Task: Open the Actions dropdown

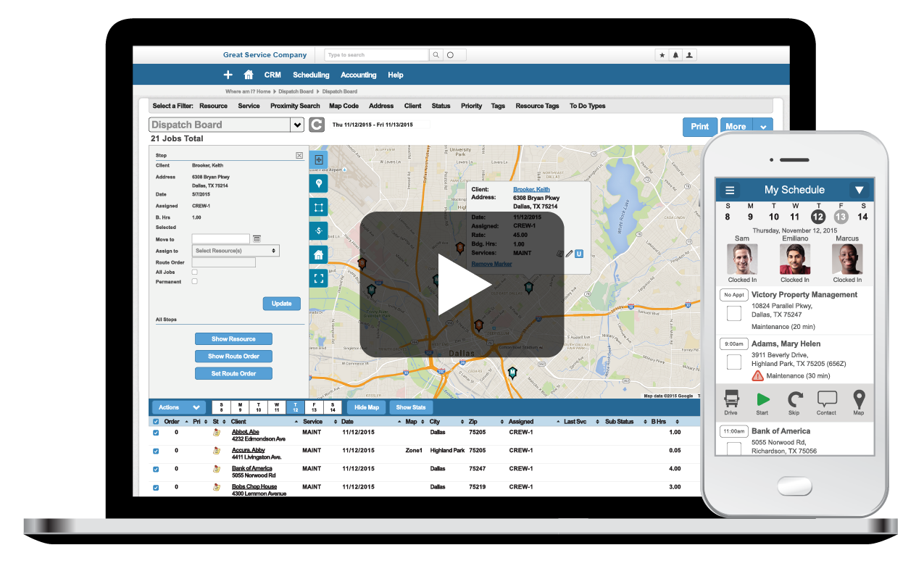Action: click(x=179, y=407)
